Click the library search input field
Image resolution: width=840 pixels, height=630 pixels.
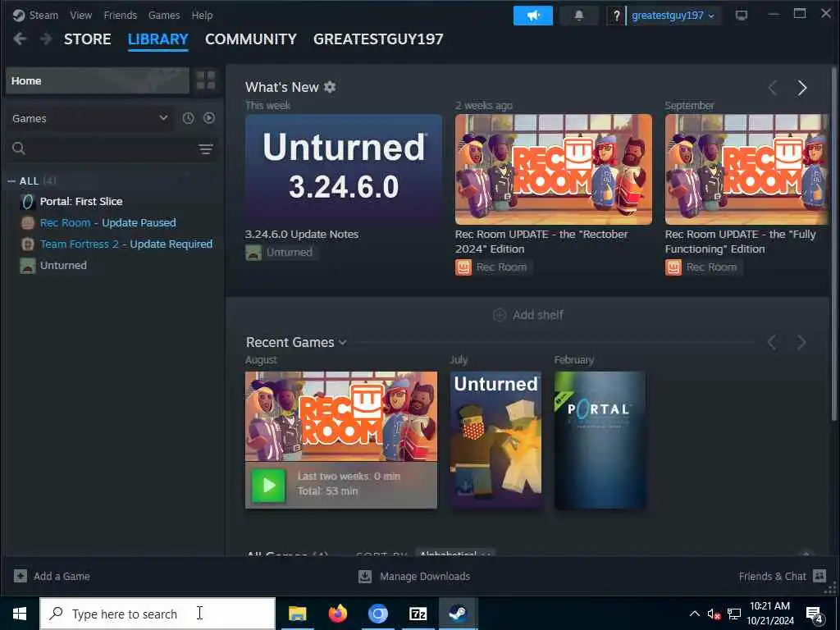[112, 148]
